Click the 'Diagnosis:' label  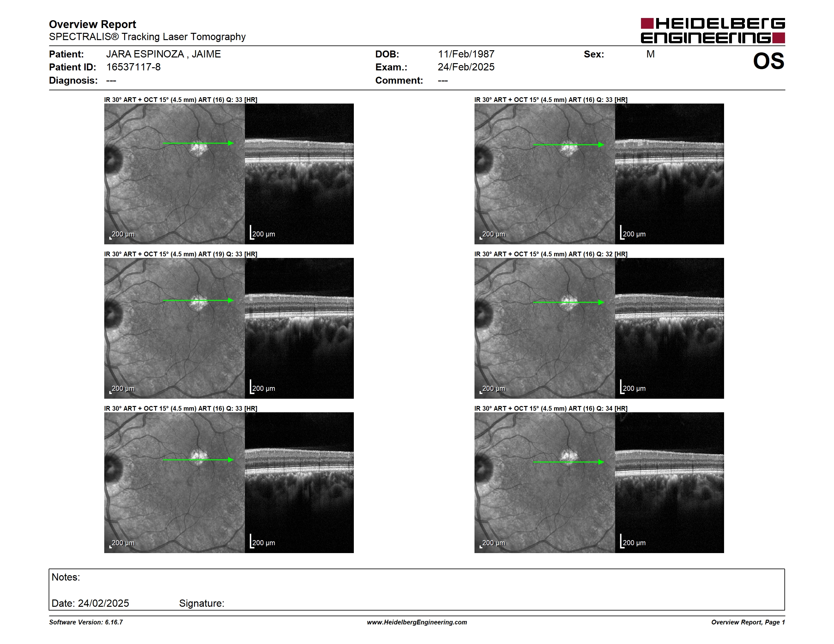(73, 80)
